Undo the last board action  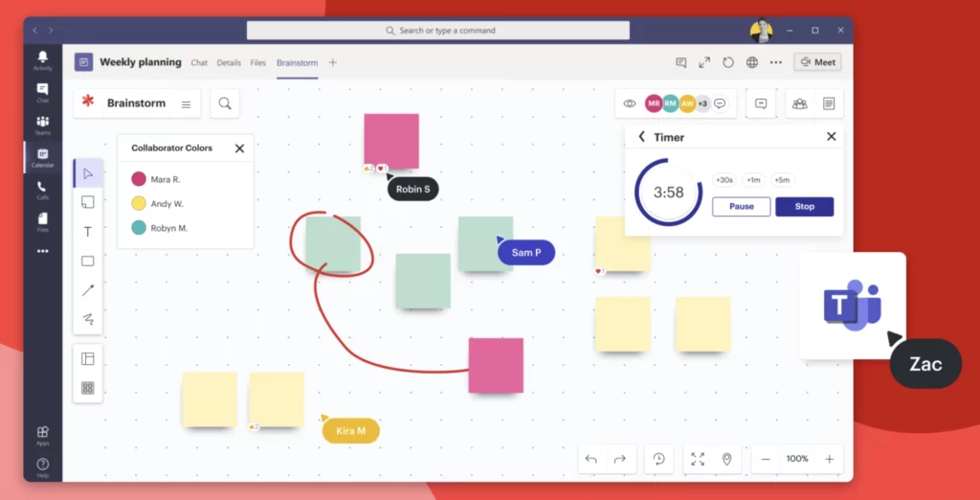591,460
